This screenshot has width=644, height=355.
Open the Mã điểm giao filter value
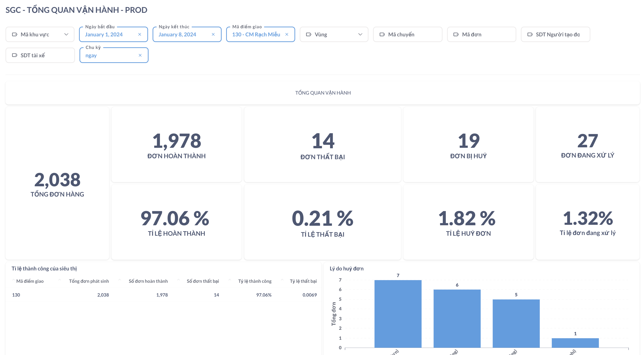(x=256, y=34)
